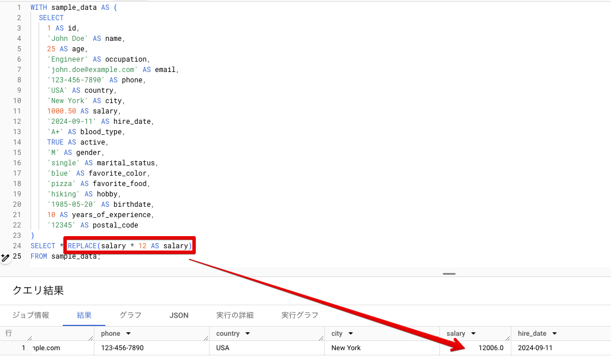Select the 結果 tab
The width and height of the screenshot is (611, 364).
tap(84, 315)
